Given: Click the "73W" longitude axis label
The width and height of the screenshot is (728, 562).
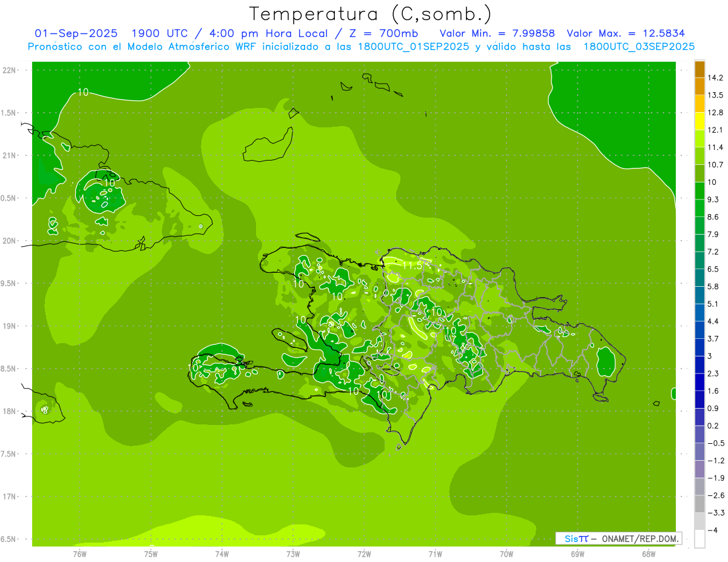Looking at the screenshot, I should point(293,554).
